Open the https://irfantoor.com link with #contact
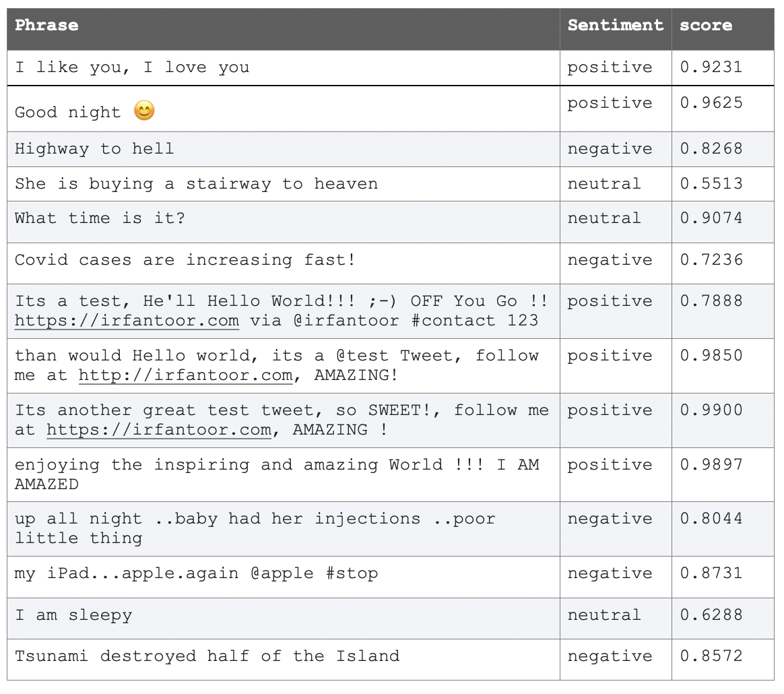Viewport: 784px width, 694px height. pos(127,321)
